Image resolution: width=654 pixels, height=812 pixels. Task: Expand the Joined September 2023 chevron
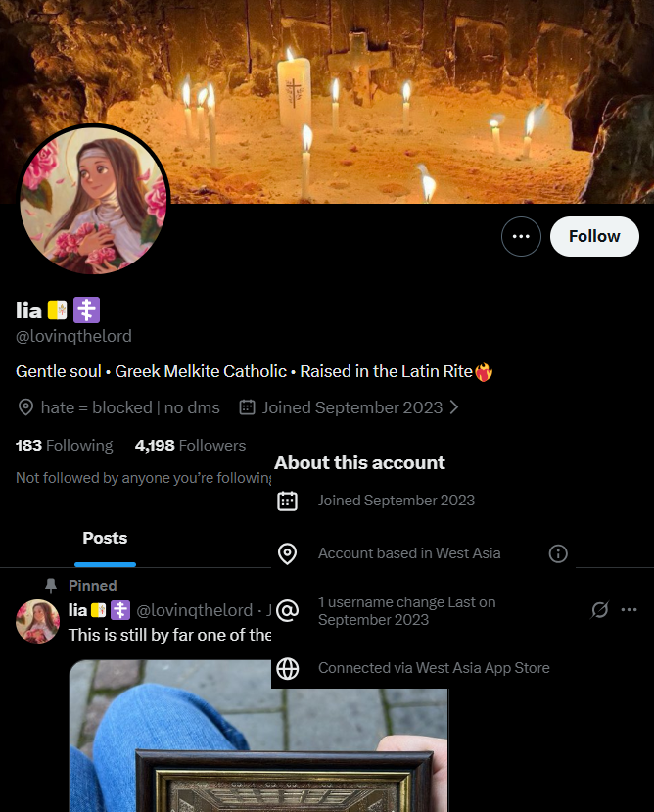pos(454,407)
